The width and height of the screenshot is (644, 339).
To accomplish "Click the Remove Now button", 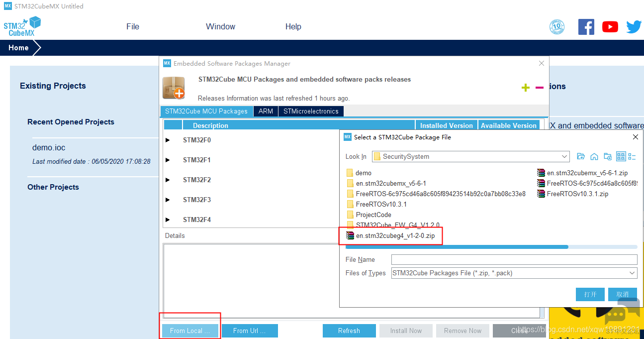I will 462,331.
